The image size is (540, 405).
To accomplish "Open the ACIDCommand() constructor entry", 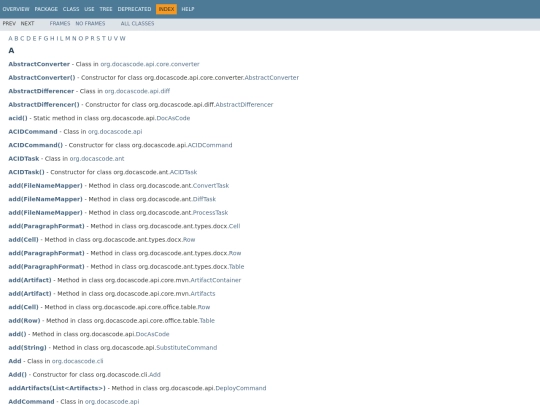I will tap(35, 145).
